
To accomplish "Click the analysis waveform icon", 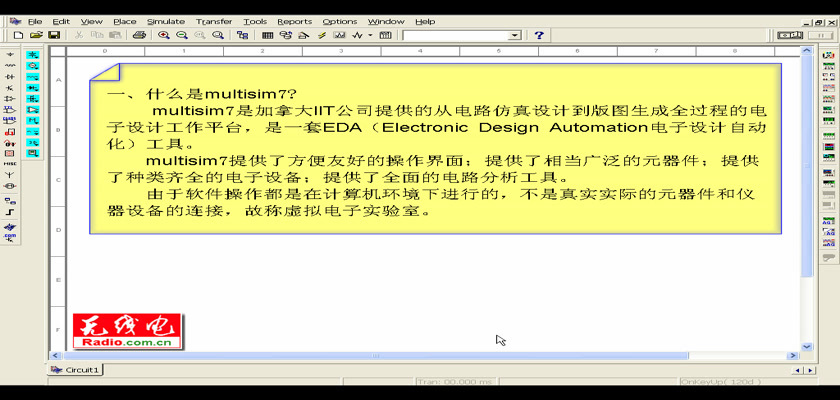I will pyautogui.click(x=357, y=35).
